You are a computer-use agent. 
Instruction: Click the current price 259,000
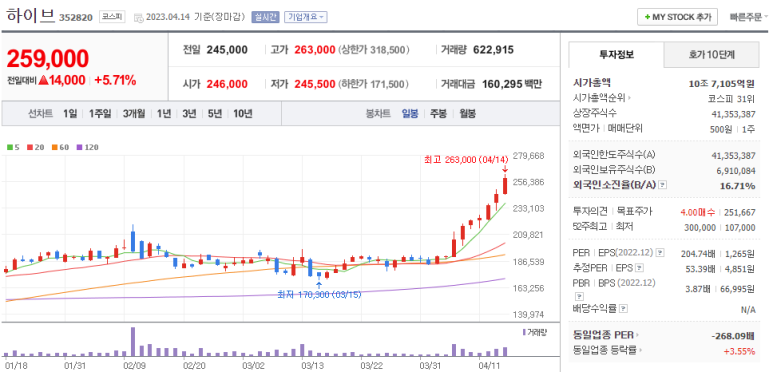(48, 59)
